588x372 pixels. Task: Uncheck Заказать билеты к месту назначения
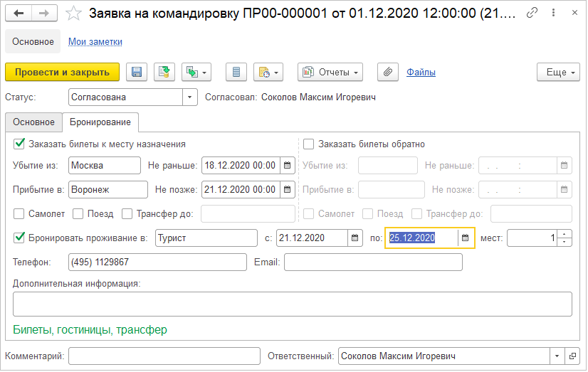point(19,144)
